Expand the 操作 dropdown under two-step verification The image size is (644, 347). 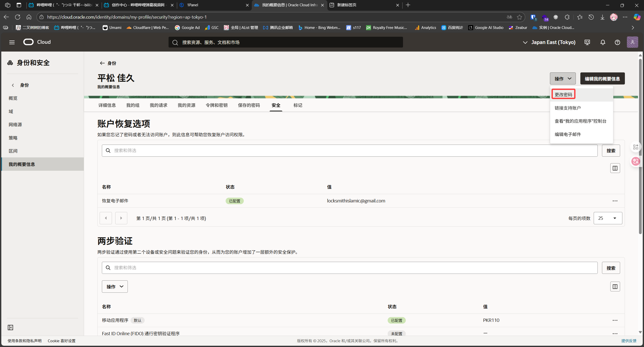click(x=115, y=287)
